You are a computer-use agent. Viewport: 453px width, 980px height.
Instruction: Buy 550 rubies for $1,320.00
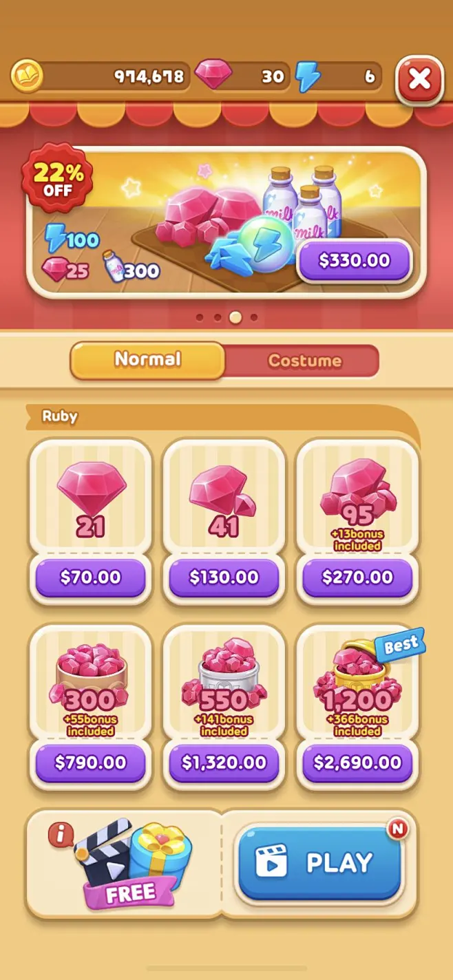click(x=224, y=763)
